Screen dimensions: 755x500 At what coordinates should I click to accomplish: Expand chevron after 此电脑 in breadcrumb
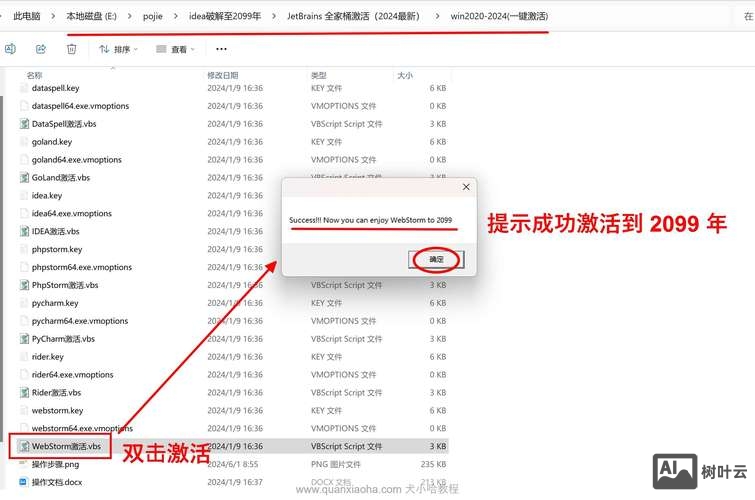(53, 16)
